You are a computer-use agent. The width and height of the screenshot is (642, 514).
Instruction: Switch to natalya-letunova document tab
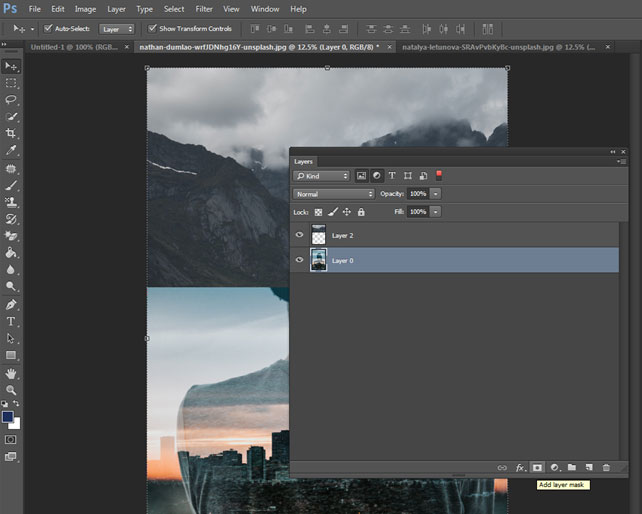pyautogui.click(x=499, y=47)
